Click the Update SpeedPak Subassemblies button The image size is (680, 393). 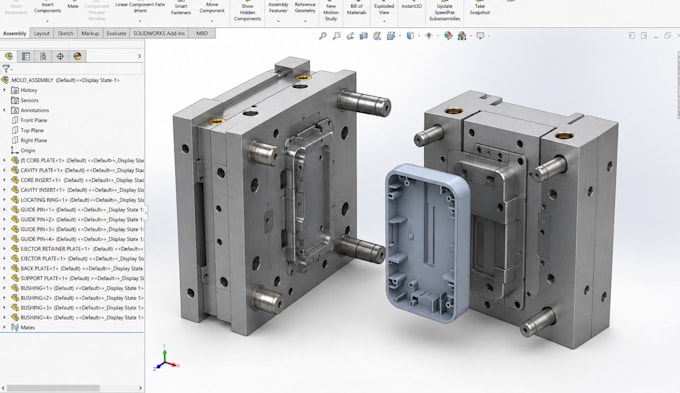(445, 10)
